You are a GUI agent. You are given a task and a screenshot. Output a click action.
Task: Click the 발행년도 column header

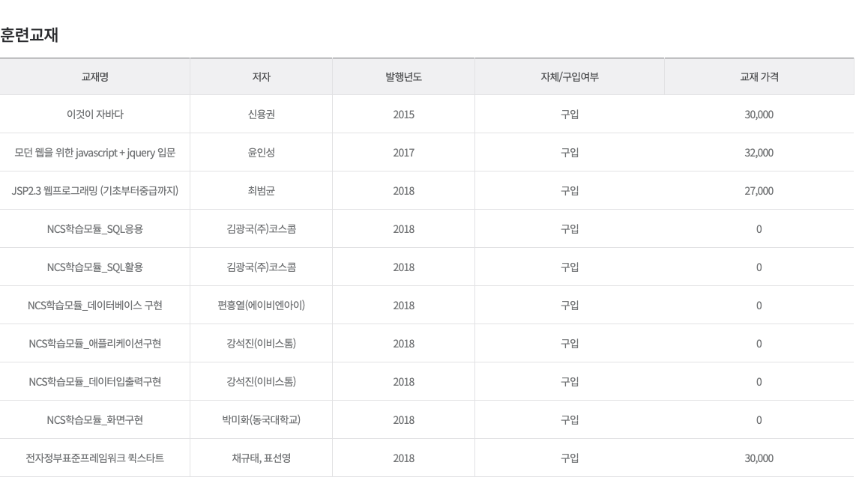pyautogui.click(x=404, y=76)
